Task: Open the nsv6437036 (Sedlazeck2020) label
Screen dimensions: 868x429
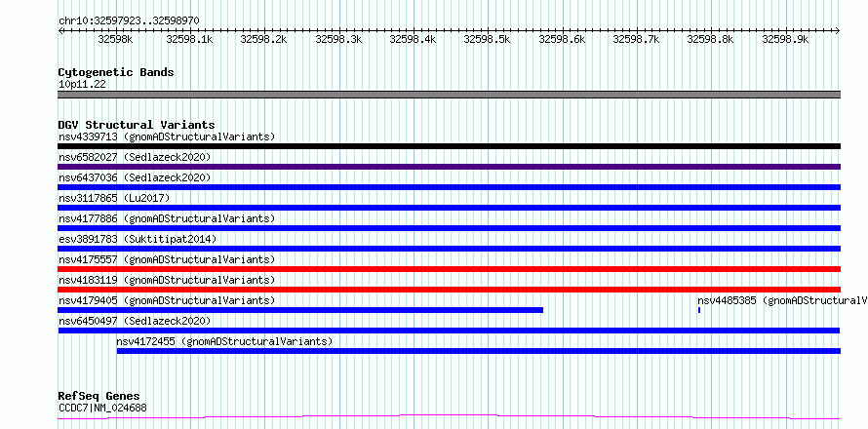Action: pos(135,177)
